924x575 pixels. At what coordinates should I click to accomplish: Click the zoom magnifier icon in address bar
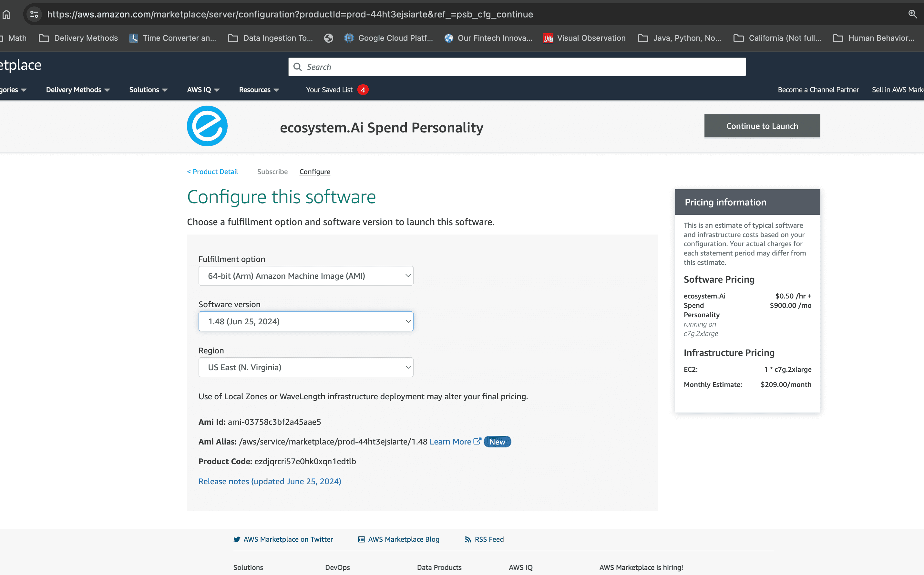(913, 15)
